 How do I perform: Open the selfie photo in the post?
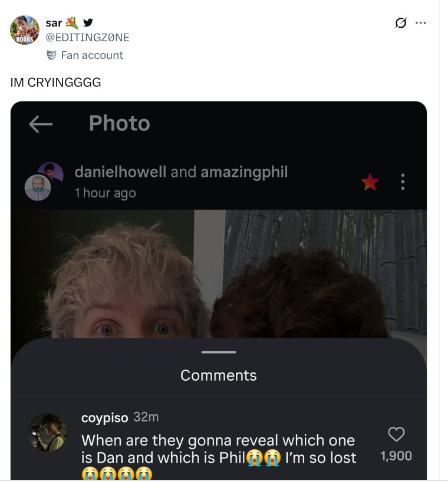(219, 274)
